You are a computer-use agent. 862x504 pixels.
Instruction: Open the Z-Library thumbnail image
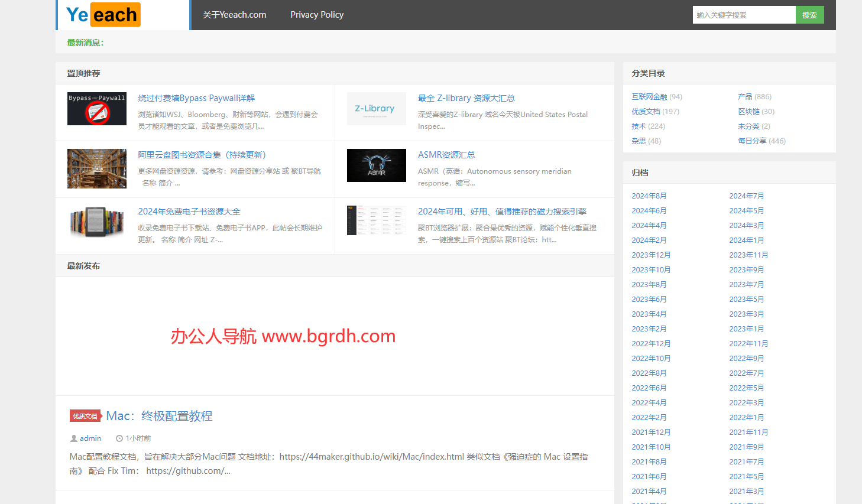coord(376,109)
